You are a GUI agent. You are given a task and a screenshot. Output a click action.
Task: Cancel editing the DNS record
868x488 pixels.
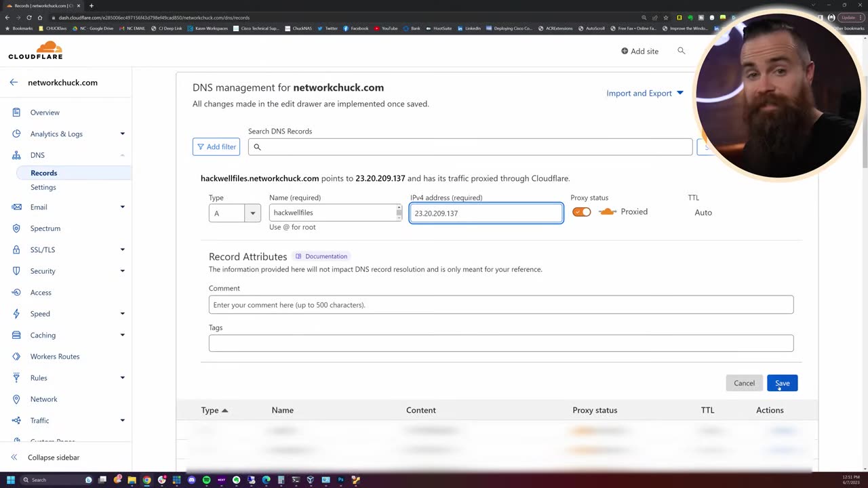744,383
